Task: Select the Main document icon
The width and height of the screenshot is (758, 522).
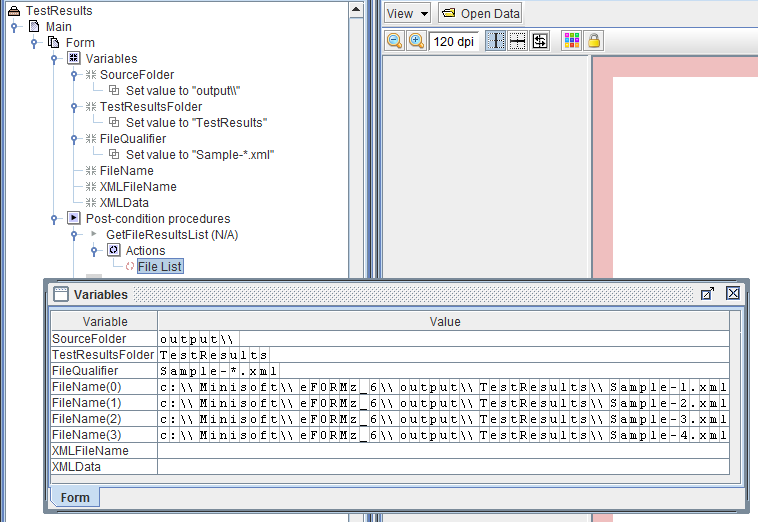Action: 34,26
